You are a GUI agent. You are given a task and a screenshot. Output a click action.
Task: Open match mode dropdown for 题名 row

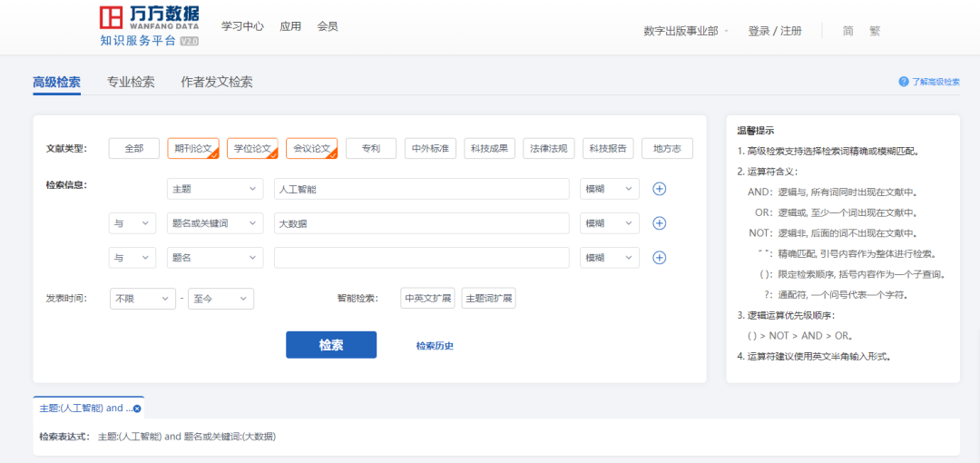point(610,258)
